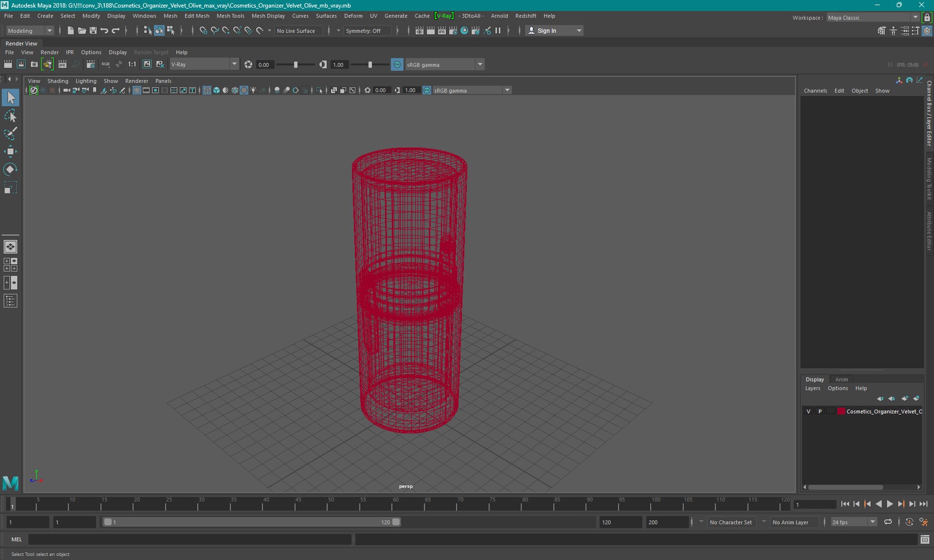
Task: Open the Deform menu
Action: 353,16
